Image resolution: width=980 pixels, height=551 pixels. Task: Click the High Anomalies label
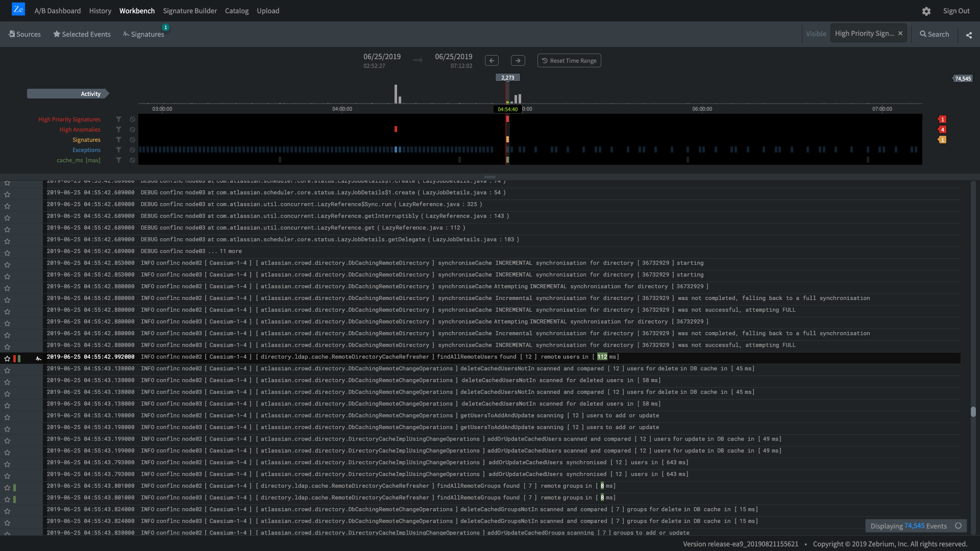[80, 130]
